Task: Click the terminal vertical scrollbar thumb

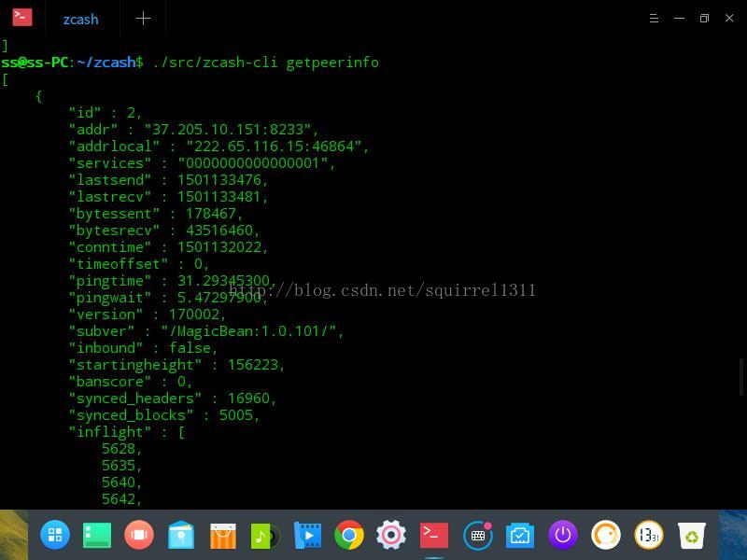Action: pyautogui.click(x=741, y=377)
